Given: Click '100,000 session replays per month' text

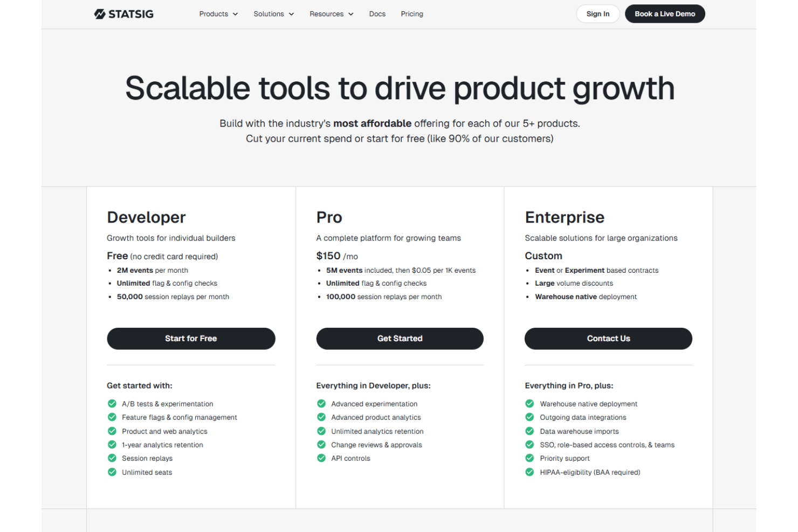Looking at the screenshot, I should [384, 297].
